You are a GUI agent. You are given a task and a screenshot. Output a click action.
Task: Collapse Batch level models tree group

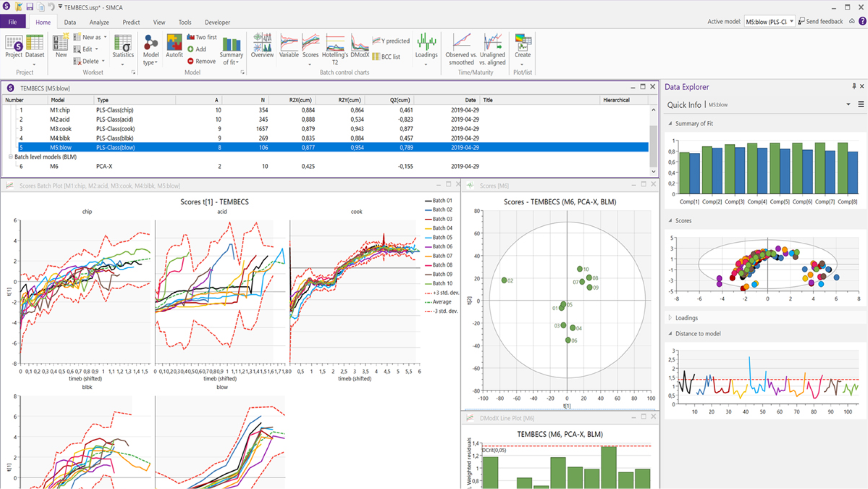pyautogui.click(x=11, y=157)
